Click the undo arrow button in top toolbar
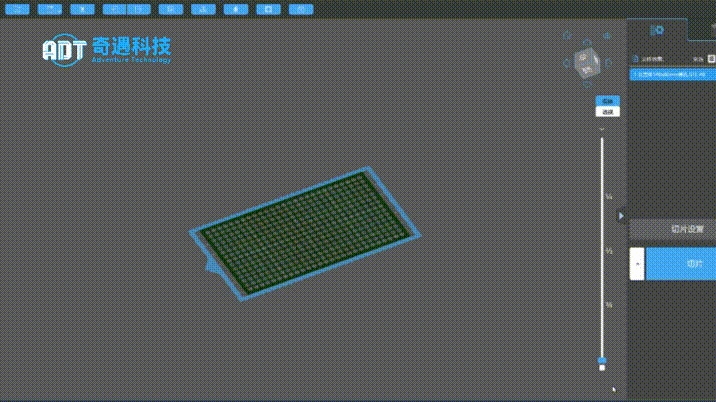 click(x=114, y=9)
